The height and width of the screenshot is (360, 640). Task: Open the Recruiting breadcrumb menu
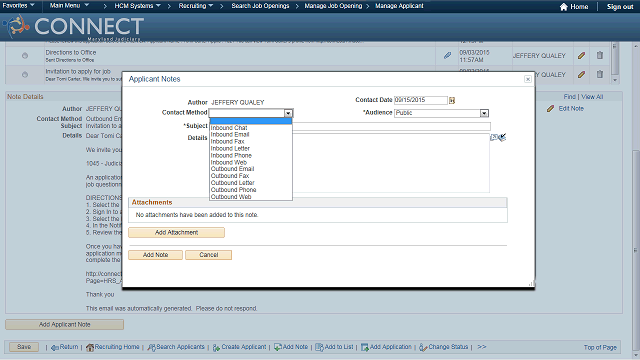coord(196,6)
